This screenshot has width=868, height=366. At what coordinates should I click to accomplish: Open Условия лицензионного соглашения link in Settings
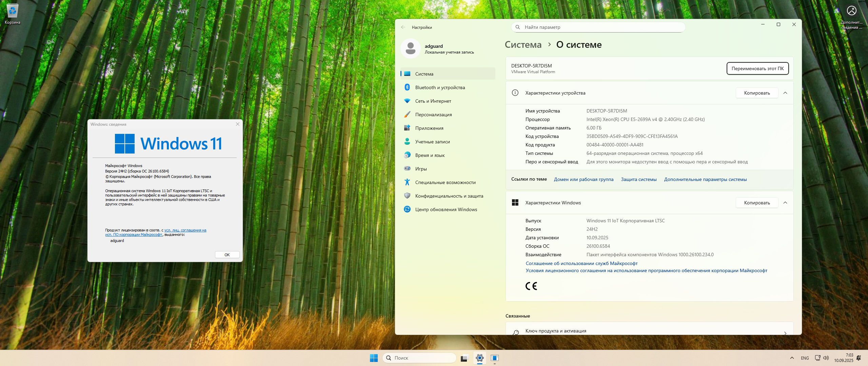[x=646, y=270]
